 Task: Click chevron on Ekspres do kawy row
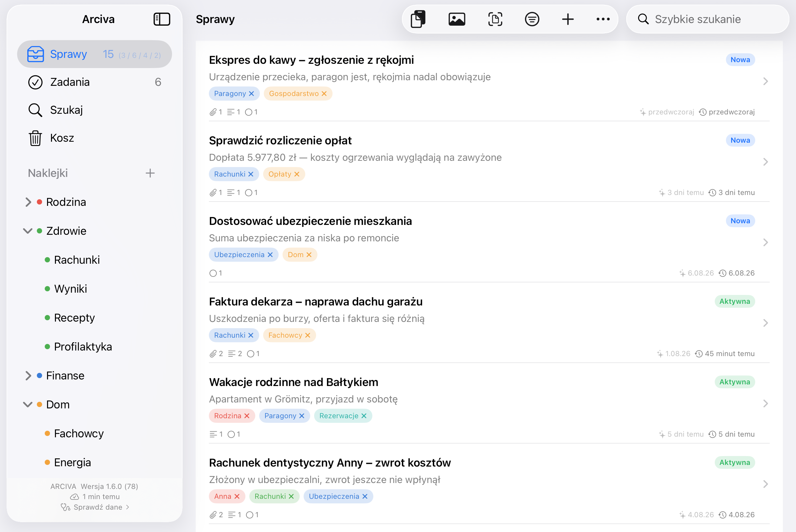765,82
